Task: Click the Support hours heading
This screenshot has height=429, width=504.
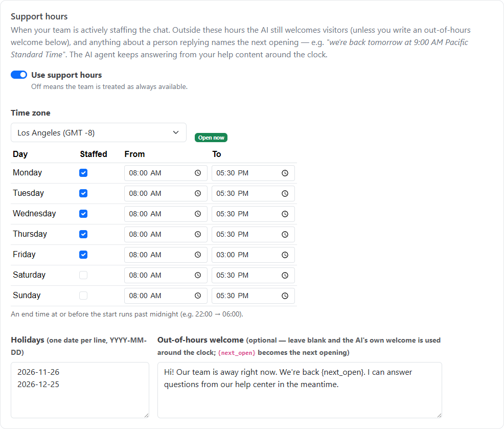Action: click(x=39, y=16)
